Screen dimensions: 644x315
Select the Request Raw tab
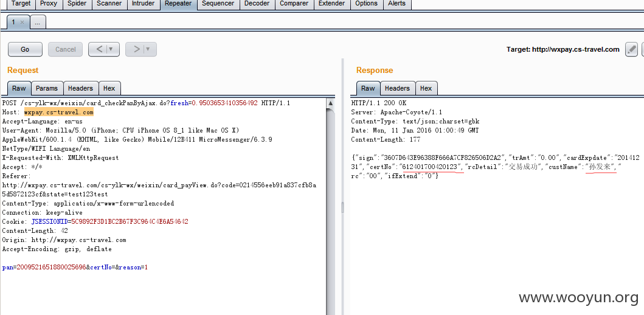tap(19, 88)
